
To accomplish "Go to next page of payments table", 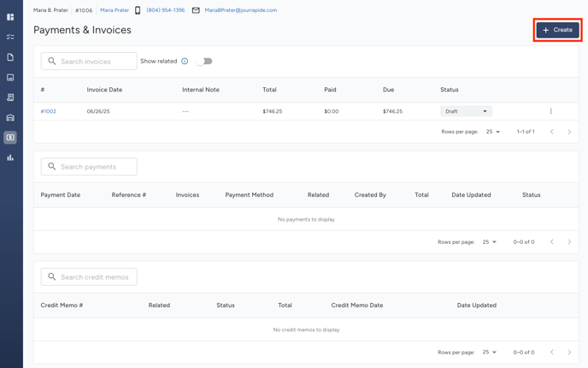I will point(569,242).
